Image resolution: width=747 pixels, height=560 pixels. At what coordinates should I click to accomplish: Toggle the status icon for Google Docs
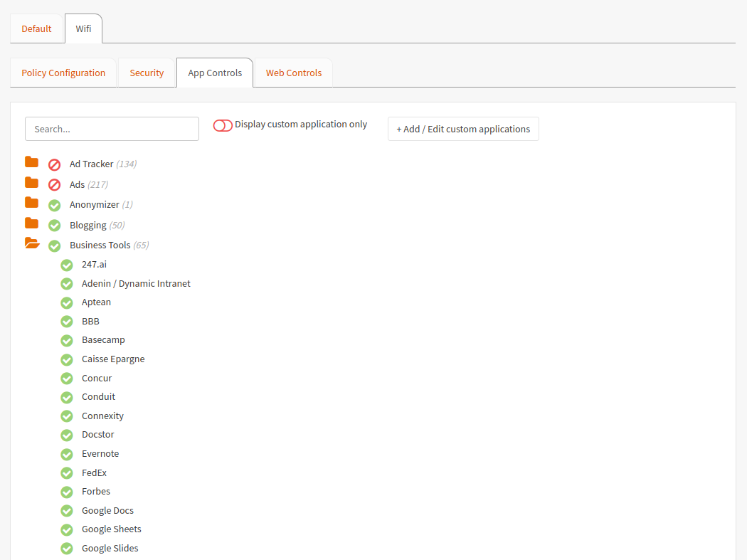[67, 511]
